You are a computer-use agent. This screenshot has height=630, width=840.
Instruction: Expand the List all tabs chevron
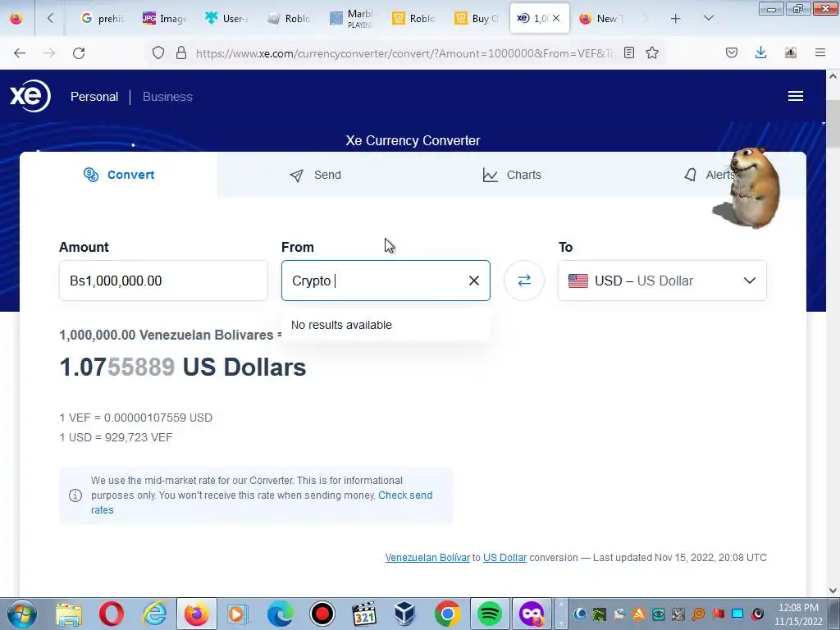708,19
